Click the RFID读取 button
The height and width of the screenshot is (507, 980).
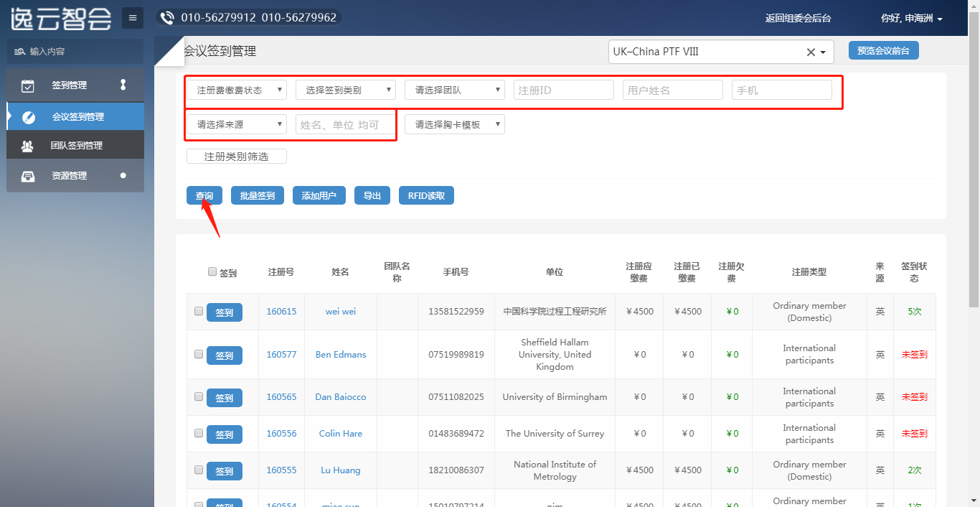pyautogui.click(x=426, y=195)
